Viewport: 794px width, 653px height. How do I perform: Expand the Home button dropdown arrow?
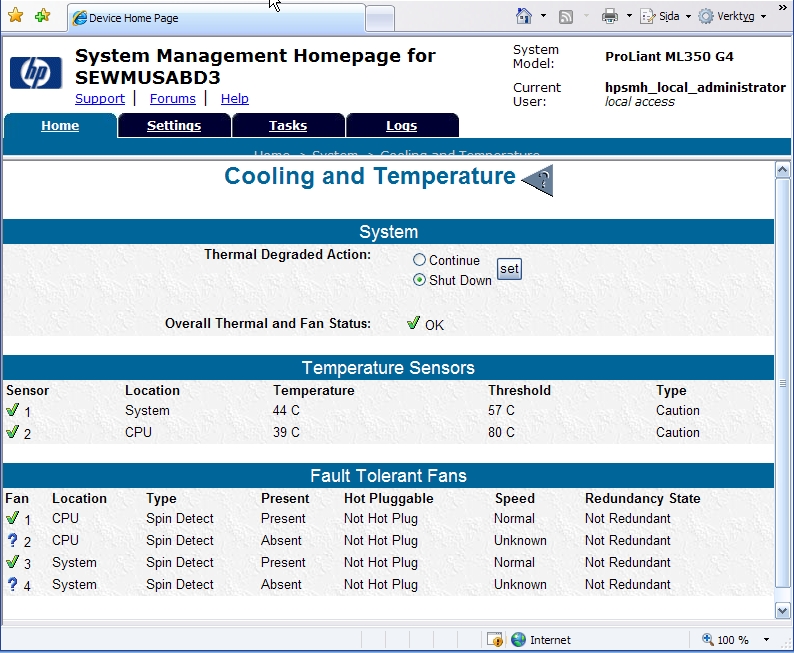coord(543,16)
